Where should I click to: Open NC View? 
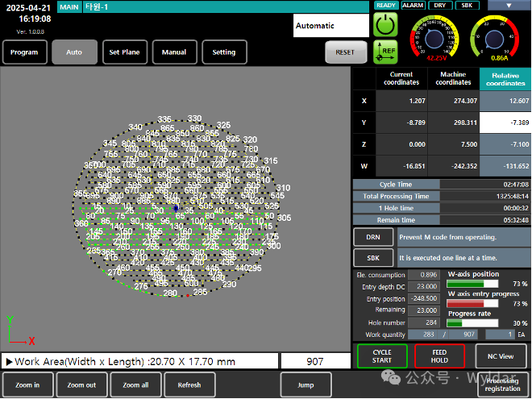(x=501, y=356)
